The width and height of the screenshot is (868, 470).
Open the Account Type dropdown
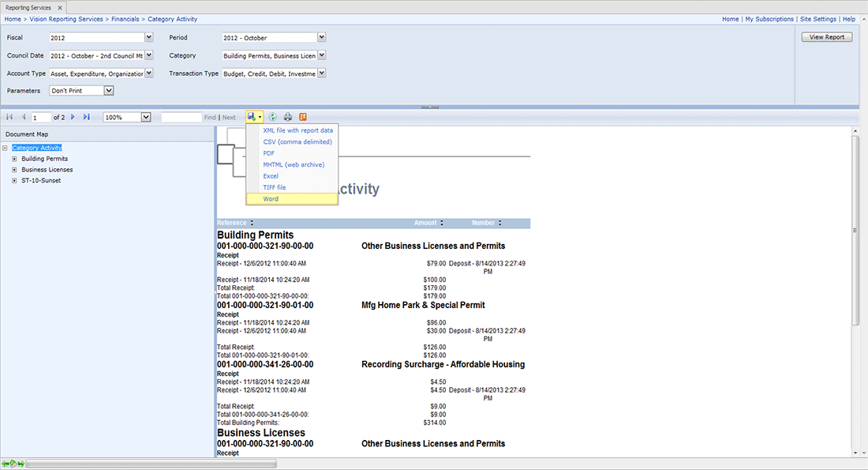point(149,73)
